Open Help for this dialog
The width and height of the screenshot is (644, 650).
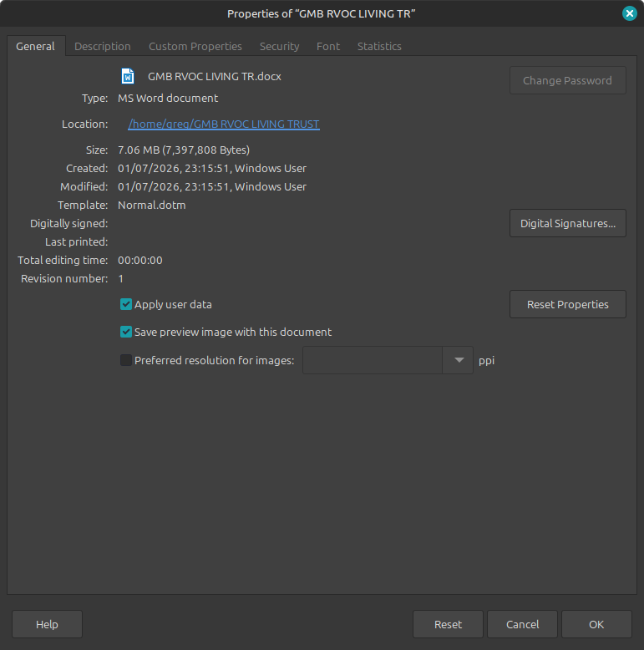click(x=47, y=624)
